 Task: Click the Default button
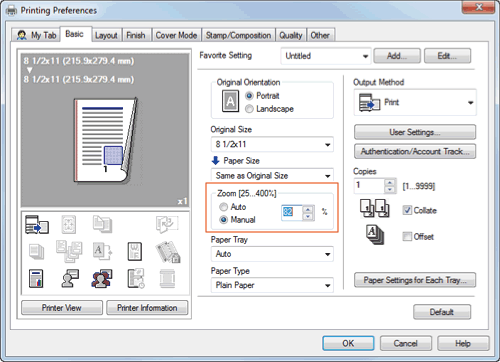[442, 312]
